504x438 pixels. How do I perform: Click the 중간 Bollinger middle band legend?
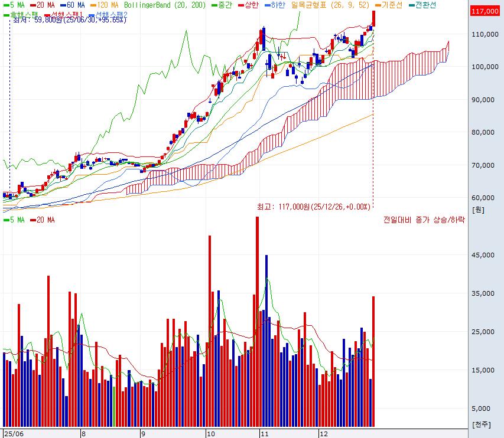pos(220,4)
